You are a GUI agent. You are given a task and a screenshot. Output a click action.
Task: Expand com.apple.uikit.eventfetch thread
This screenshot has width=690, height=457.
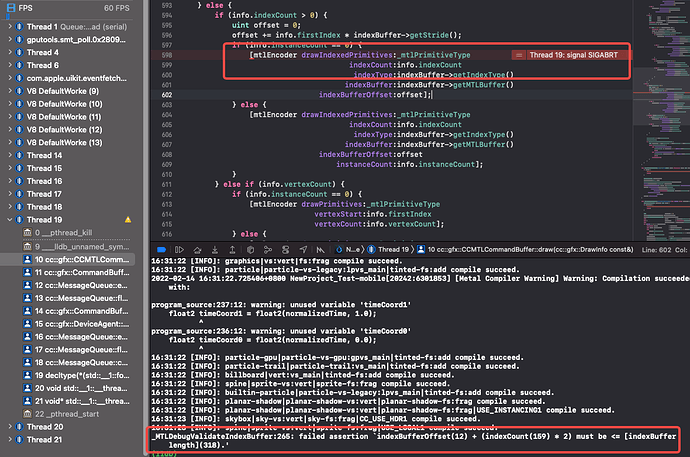coord(10,78)
